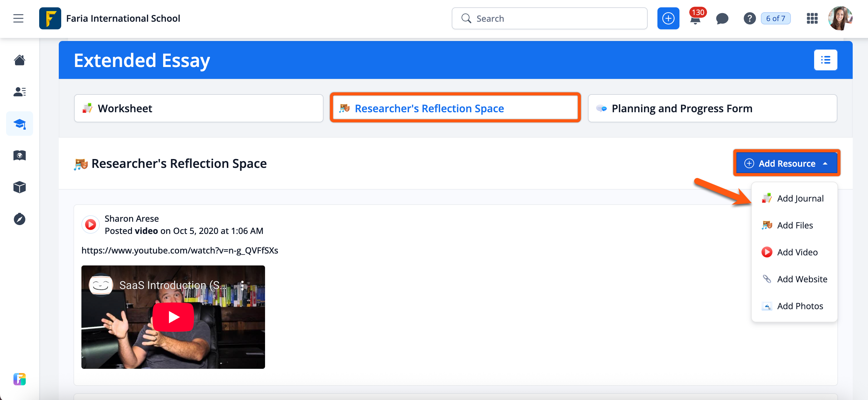This screenshot has width=868, height=400.
Task: Click the compass icon in sidebar
Action: point(20,219)
